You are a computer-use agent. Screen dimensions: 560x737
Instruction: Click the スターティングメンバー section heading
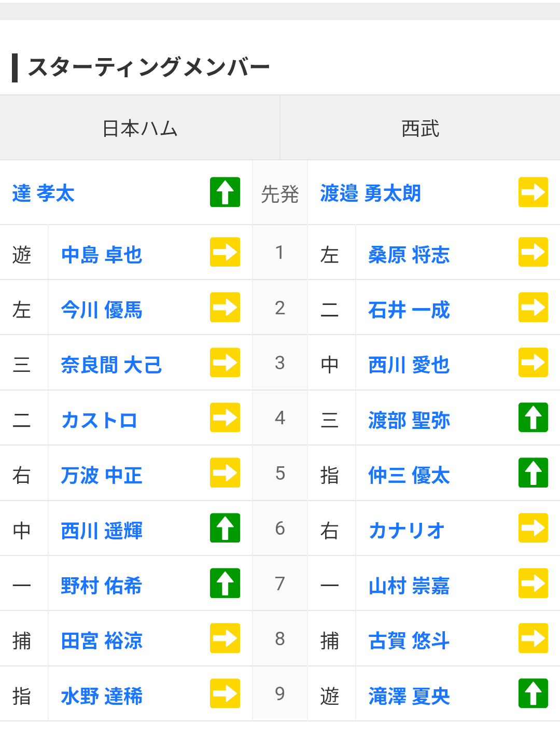pos(148,67)
